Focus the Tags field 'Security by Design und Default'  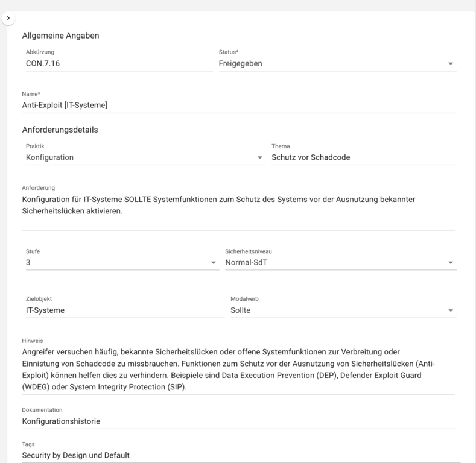tap(238, 455)
